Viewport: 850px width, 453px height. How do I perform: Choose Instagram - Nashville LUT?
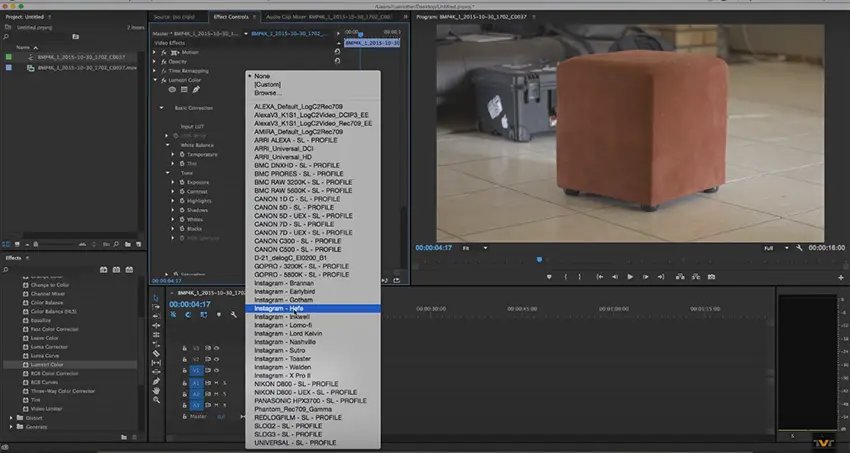pyautogui.click(x=313, y=342)
